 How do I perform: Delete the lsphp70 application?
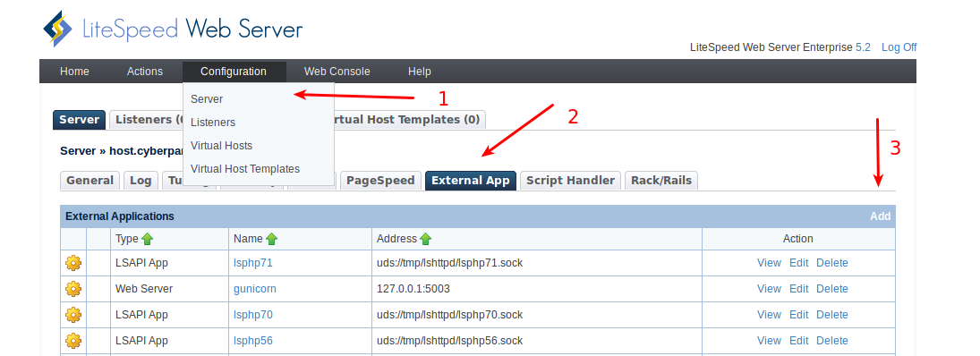831,315
